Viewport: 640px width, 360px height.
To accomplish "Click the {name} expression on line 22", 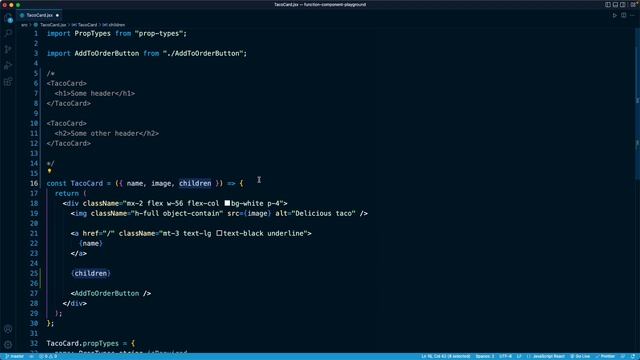I will point(91,243).
